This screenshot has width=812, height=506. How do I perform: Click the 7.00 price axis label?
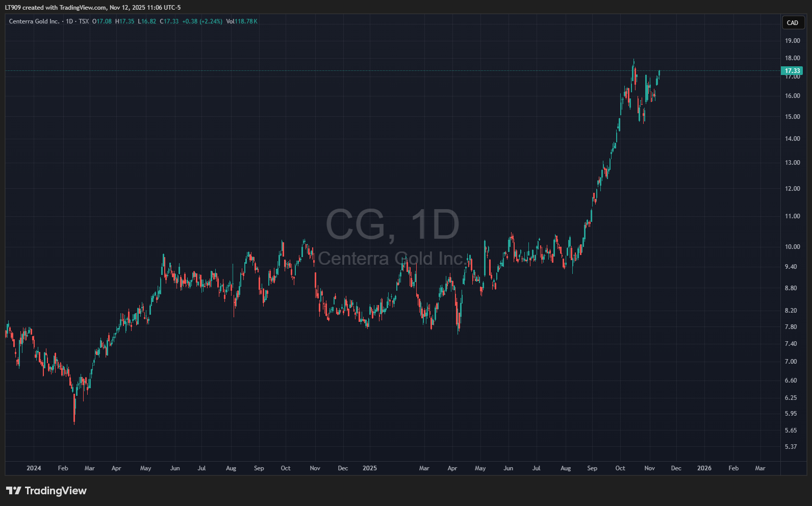point(791,362)
